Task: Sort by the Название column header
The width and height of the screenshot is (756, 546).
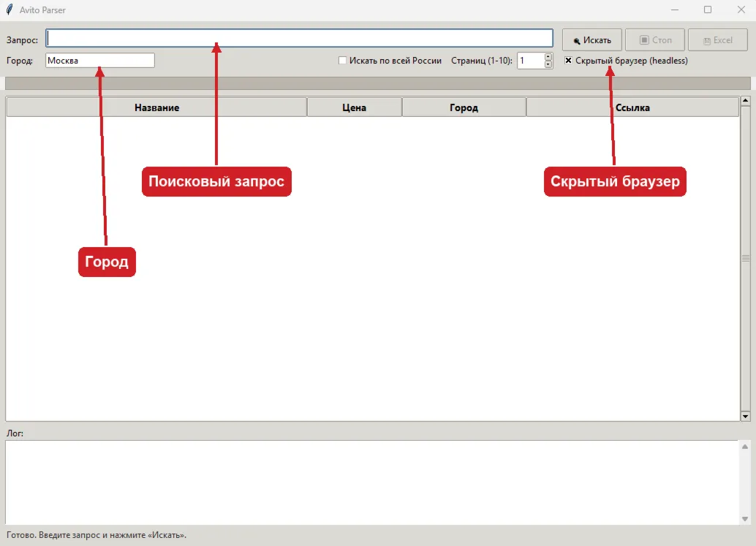Action: point(156,107)
